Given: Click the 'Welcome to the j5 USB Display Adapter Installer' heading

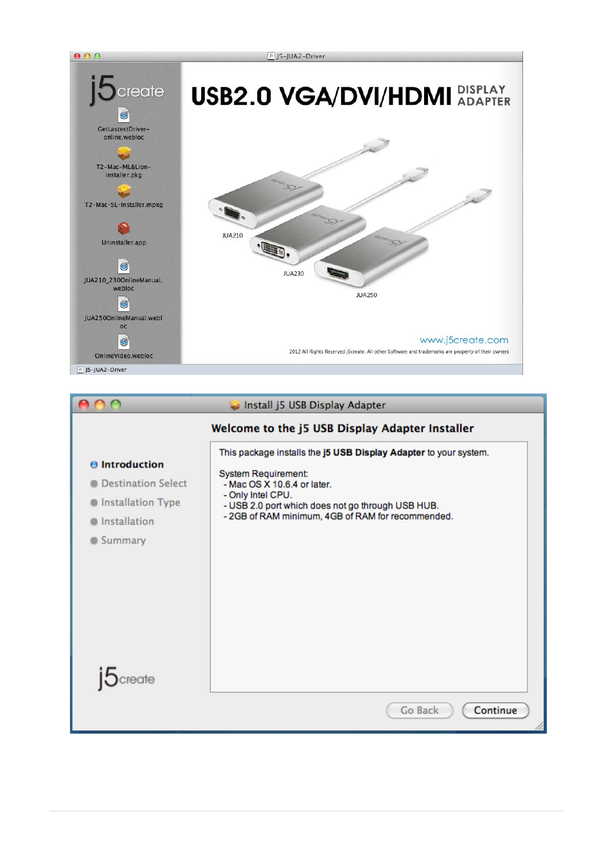Looking at the screenshot, I should click(x=342, y=428).
